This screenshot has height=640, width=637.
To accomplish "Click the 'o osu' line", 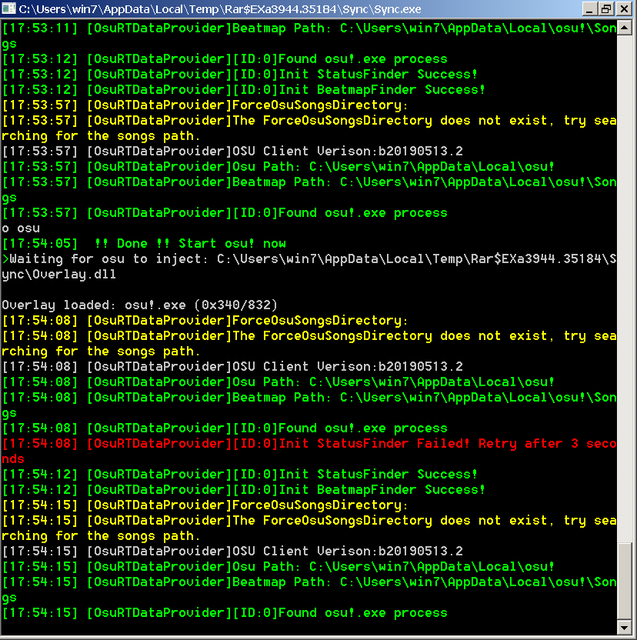I will pos(21,228).
